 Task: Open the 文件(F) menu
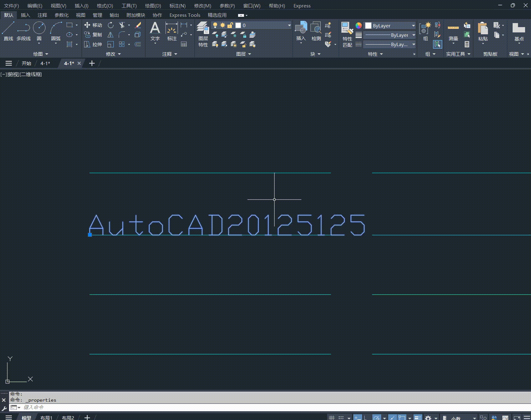pyautogui.click(x=11, y=6)
